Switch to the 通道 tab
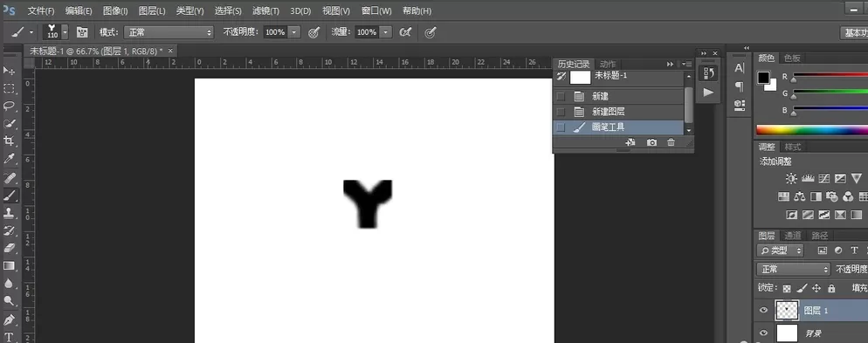Screen dimensions: 868x343 pyautogui.click(x=792, y=236)
